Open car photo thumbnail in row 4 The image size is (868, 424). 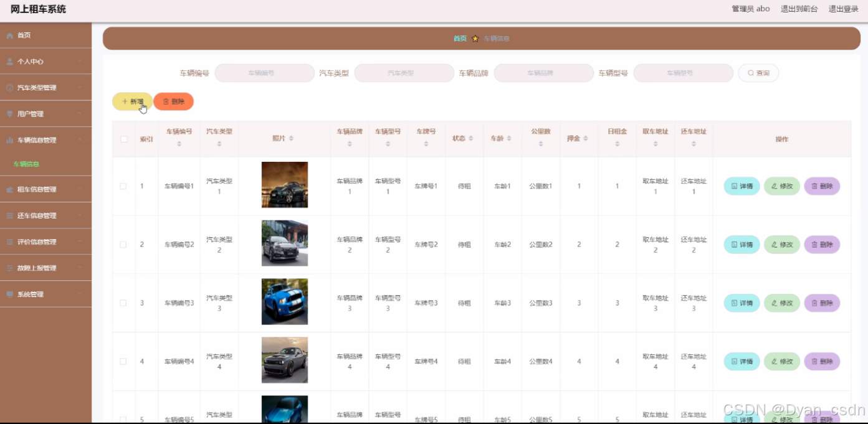285,360
